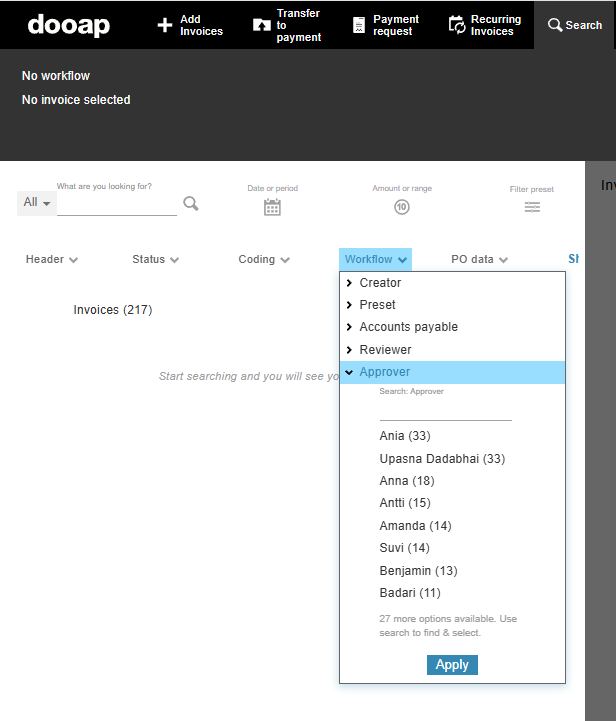
Task: Expand the Accounts payable section
Action: tap(452, 327)
